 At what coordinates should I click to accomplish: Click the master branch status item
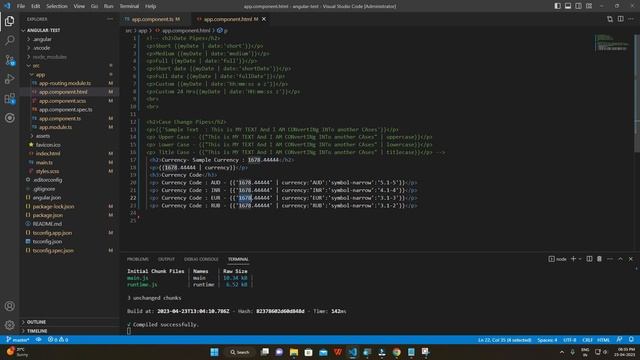(18, 340)
